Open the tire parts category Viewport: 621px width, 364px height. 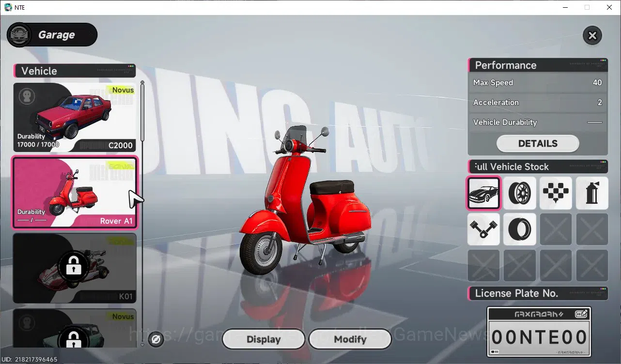coord(519,229)
